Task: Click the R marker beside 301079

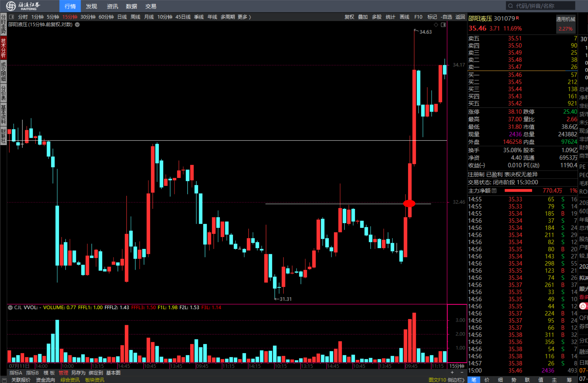Action: pyautogui.click(x=517, y=18)
